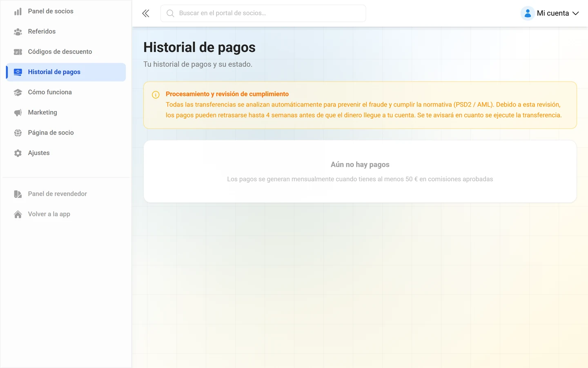Click the Volver a la app home icon
Image resolution: width=588 pixels, height=368 pixels.
click(x=18, y=214)
